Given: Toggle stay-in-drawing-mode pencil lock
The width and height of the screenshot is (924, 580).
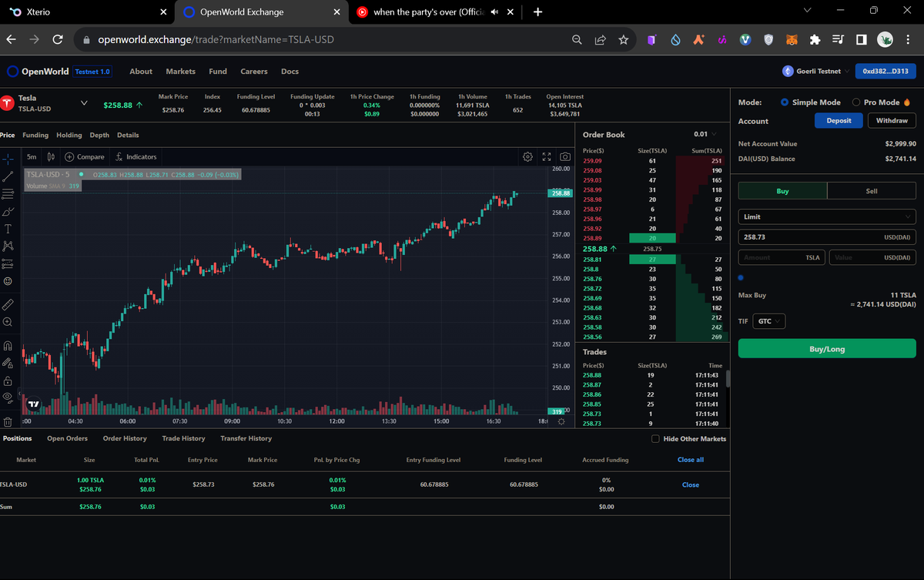Looking at the screenshot, I should click(x=8, y=363).
